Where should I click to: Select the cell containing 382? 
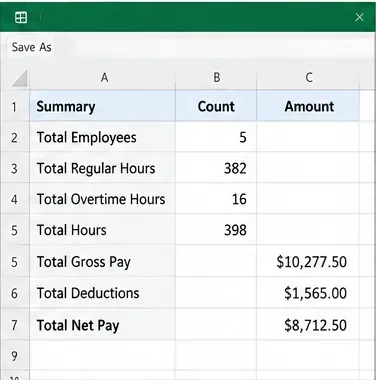216,168
